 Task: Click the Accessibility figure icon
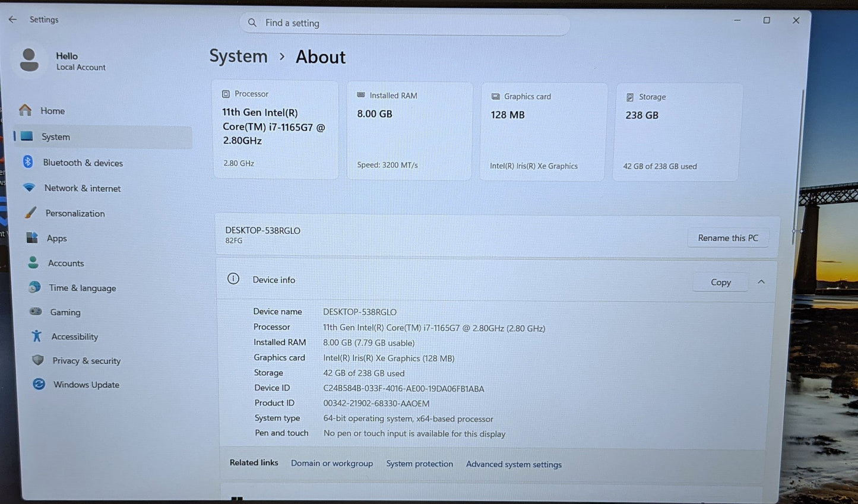pos(37,336)
